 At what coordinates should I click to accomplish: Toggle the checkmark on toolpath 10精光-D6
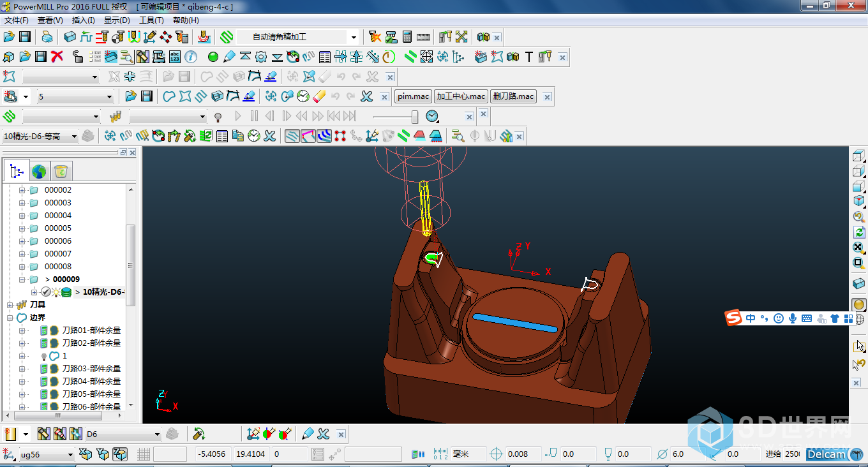point(45,292)
